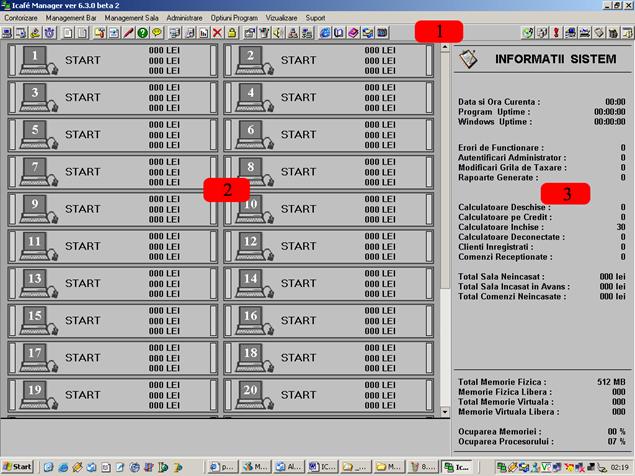This screenshot has height=476, width=635.
Task: Click the red X icon in toolbar
Action: tap(217, 33)
